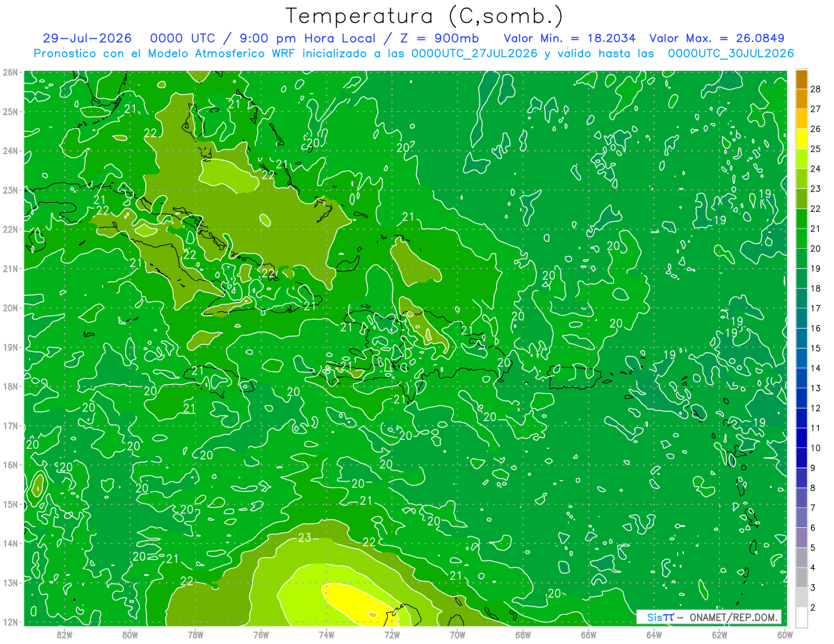This screenshot has height=644, width=834.
Task: Click the '25N' latitude axis label
Action: 10,111
